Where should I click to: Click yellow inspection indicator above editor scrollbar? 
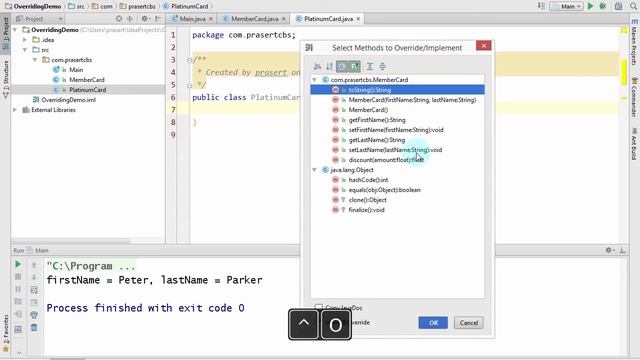[x=624, y=30]
